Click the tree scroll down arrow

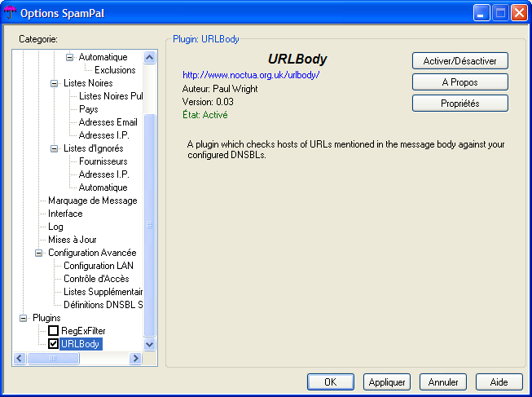click(150, 344)
